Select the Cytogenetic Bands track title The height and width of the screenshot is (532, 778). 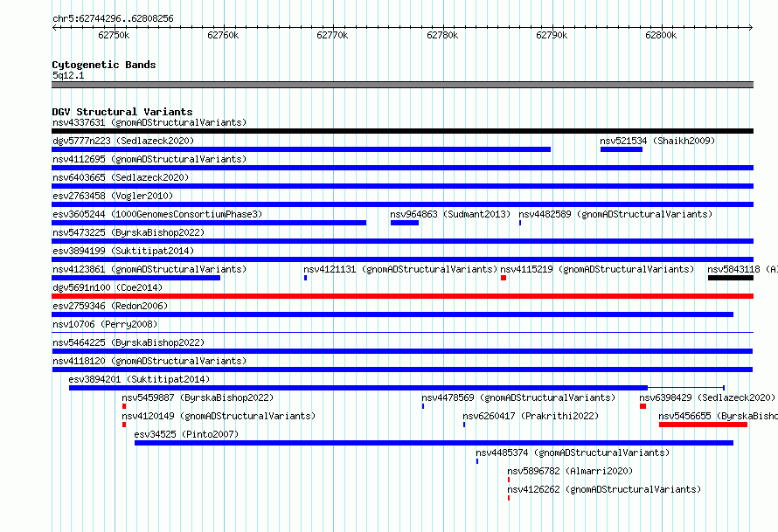pos(104,65)
